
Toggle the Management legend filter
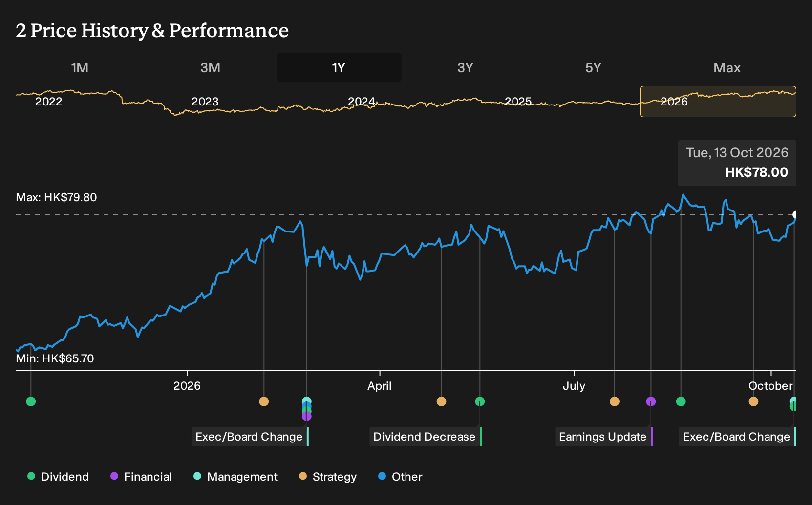click(235, 477)
